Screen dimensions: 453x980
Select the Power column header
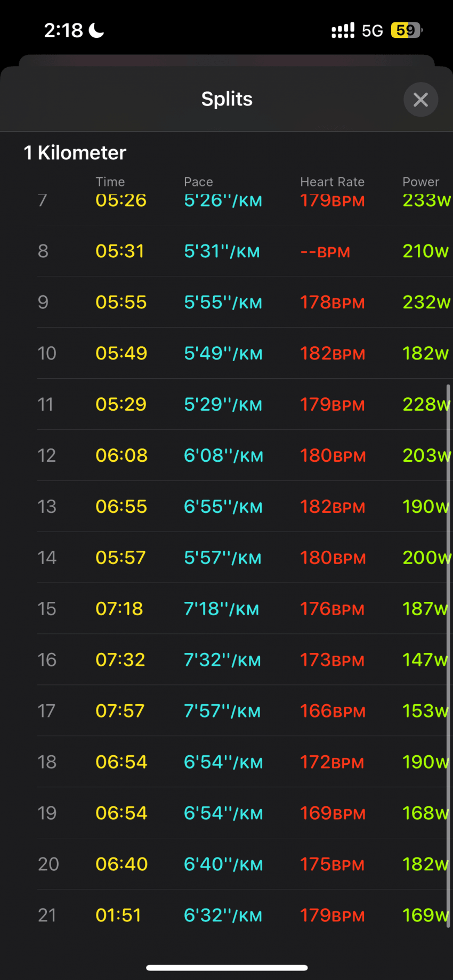coord(420,182)
